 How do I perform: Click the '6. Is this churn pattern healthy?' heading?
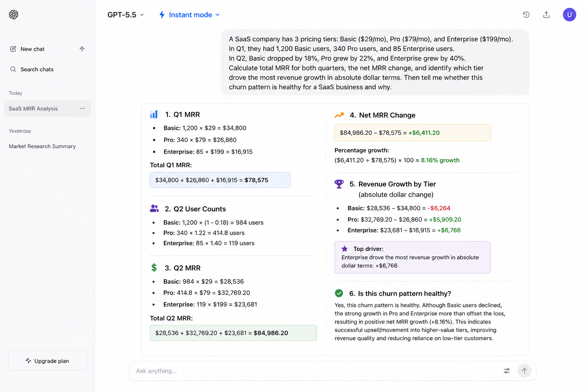400,294
